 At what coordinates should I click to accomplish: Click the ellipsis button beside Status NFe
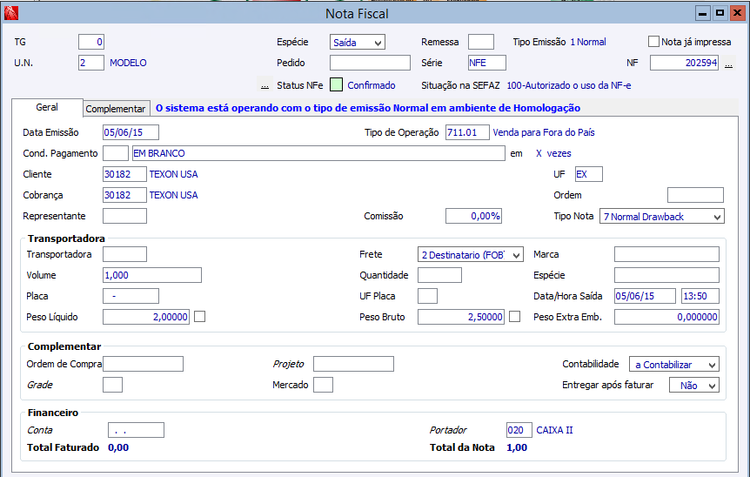[x=264, y=86]
